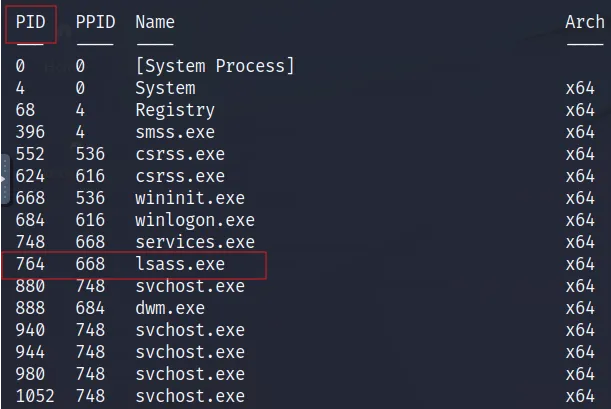Screen dimensions: 611x409
Task: Select the dwm.exe process name
Action: click(x=170, y=308)
